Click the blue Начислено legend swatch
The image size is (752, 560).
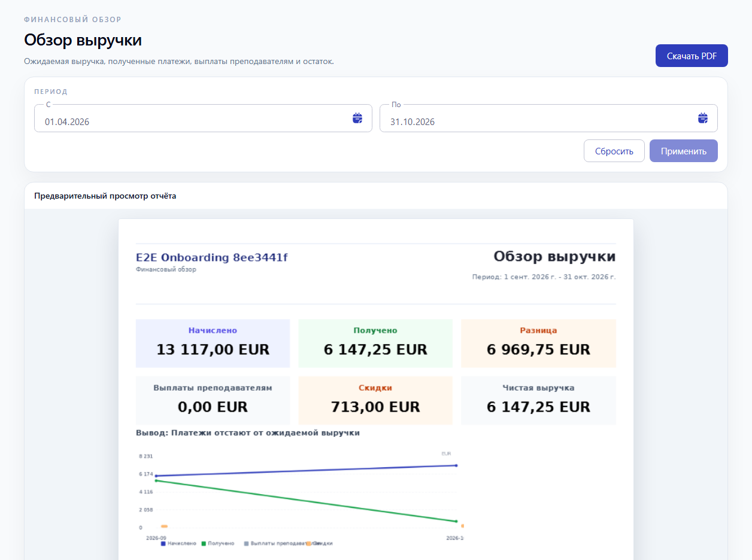tap(163, 543)
